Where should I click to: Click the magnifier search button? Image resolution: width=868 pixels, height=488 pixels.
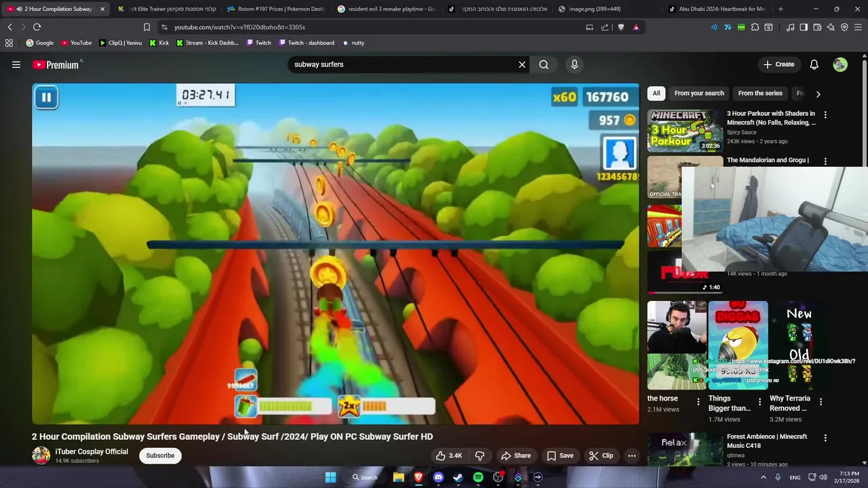coord(544,64)
